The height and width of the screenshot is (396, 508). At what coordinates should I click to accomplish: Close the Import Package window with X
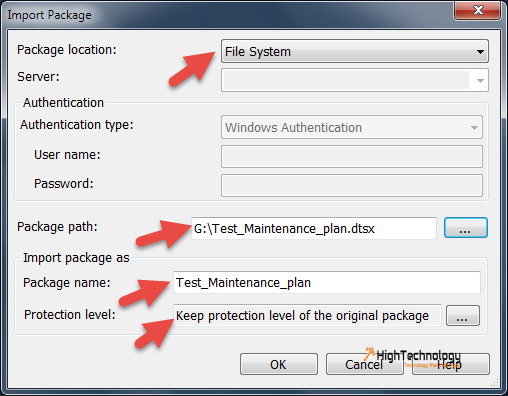click(478, 10)
